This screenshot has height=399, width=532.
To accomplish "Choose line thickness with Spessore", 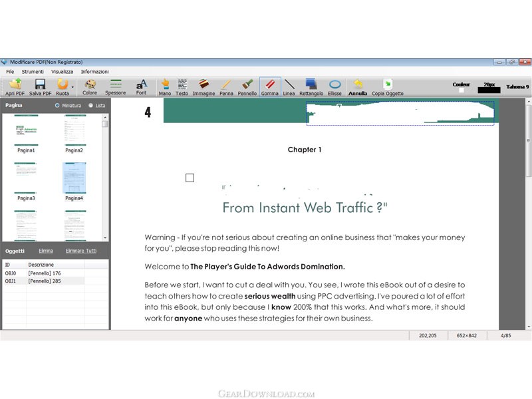I will 115,87.
